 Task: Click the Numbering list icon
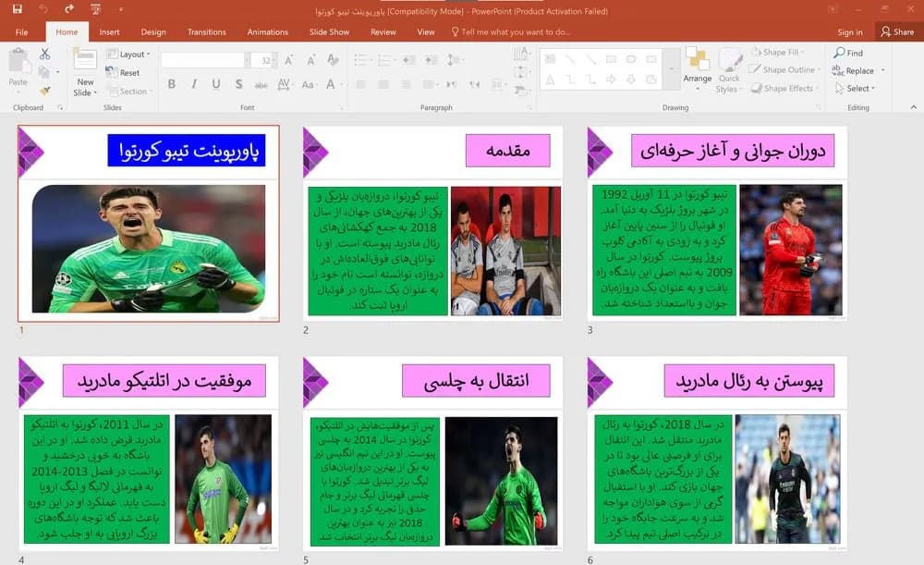point(386,59)
